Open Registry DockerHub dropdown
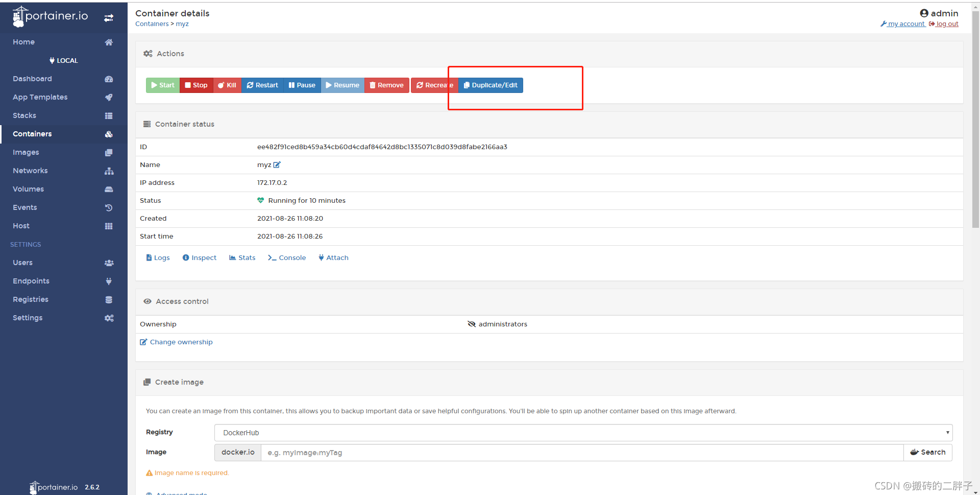 pyautogui.click(x=583, y=433)
